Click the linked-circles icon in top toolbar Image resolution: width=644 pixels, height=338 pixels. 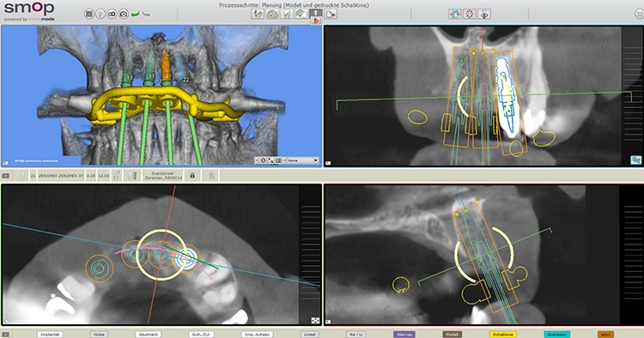(112, 15)
